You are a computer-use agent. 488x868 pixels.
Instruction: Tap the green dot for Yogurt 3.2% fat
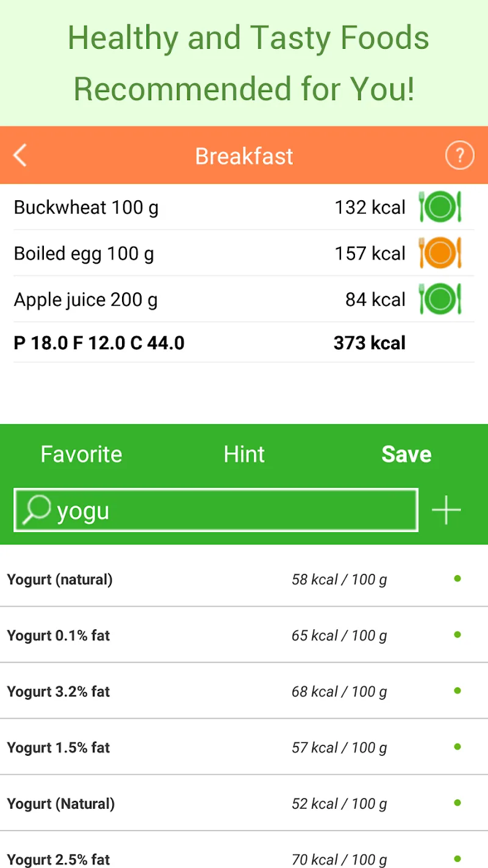[457, 691]
